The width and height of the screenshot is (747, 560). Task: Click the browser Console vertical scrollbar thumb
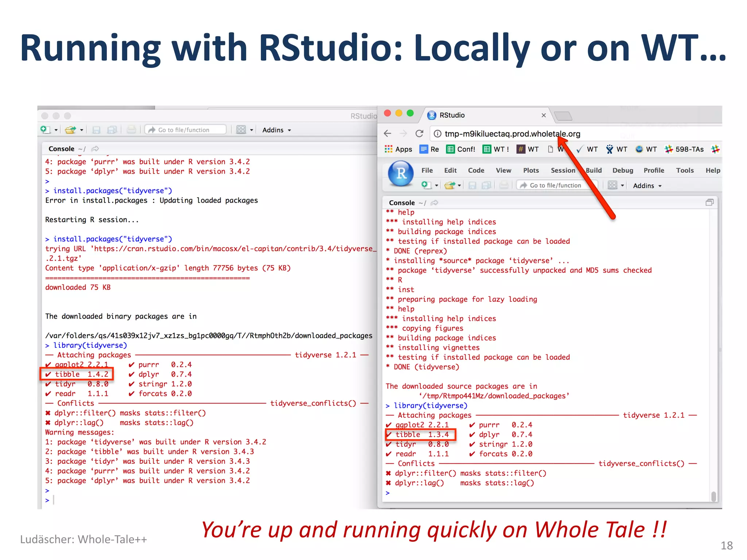tap(714, 496)
